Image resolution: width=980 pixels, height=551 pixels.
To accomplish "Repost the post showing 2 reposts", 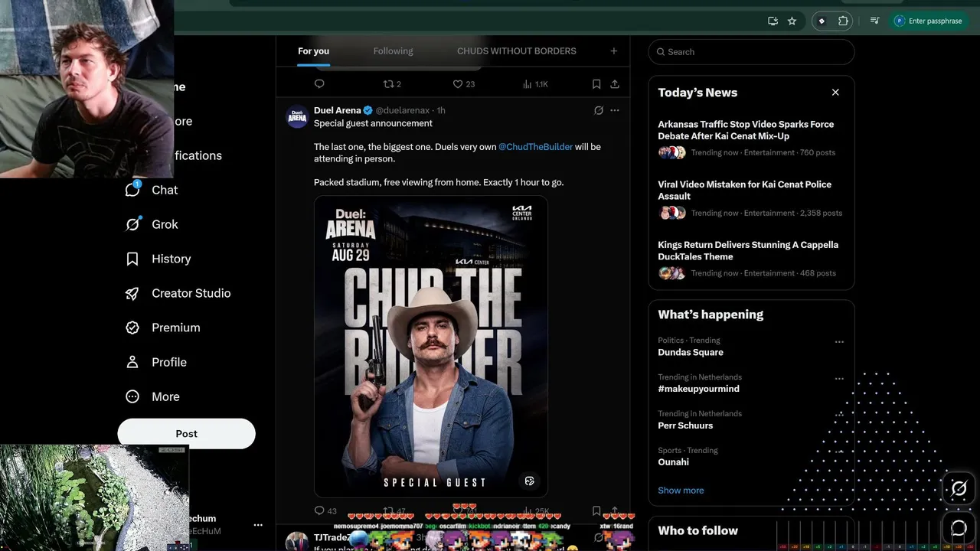I will point(392,84).
